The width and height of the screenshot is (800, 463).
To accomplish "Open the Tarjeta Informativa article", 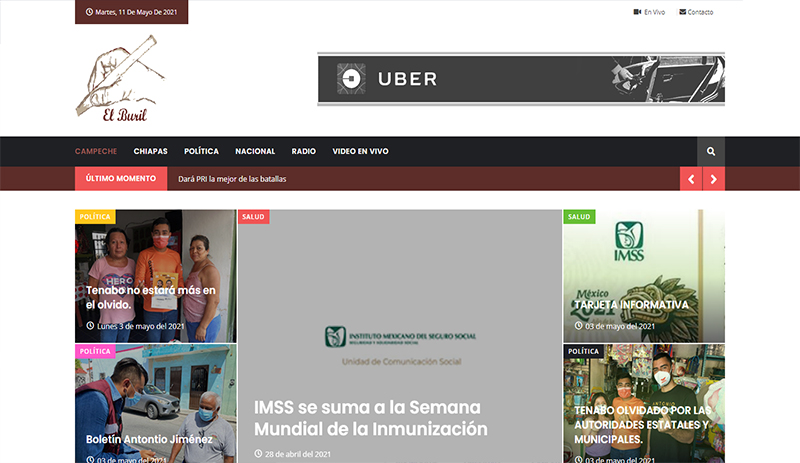I will 632,305.
